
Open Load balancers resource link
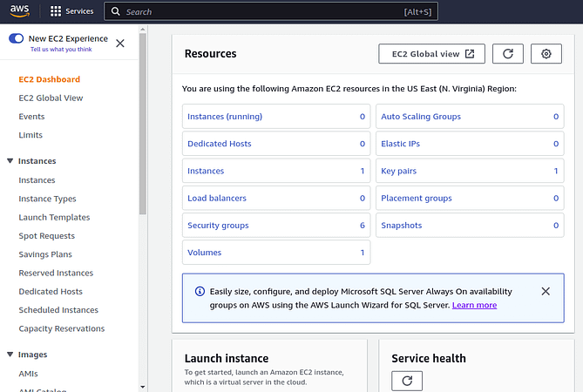point(217,198)
